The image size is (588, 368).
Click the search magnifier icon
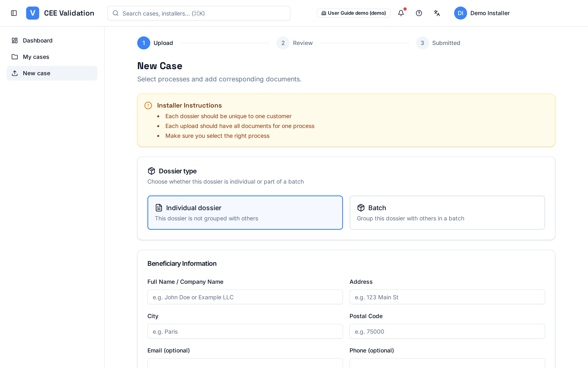(x=116, y=13)
